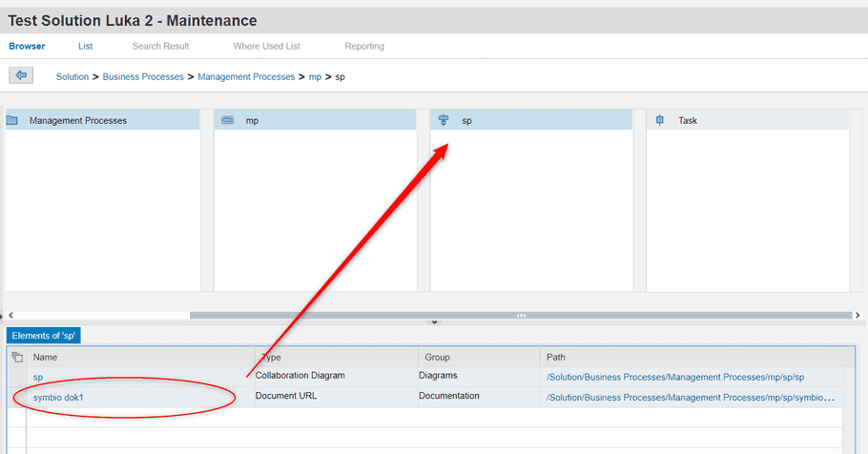Click the mp breadcrumb link

pyautogui.click(x=315, y=76)
